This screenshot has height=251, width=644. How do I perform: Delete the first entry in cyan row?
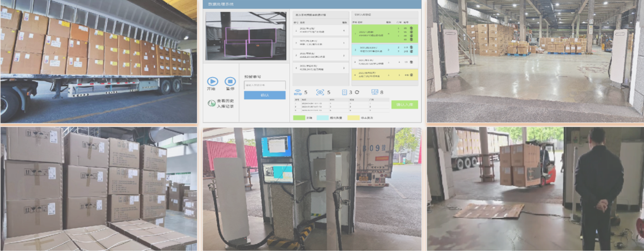[x=412, y=47]
